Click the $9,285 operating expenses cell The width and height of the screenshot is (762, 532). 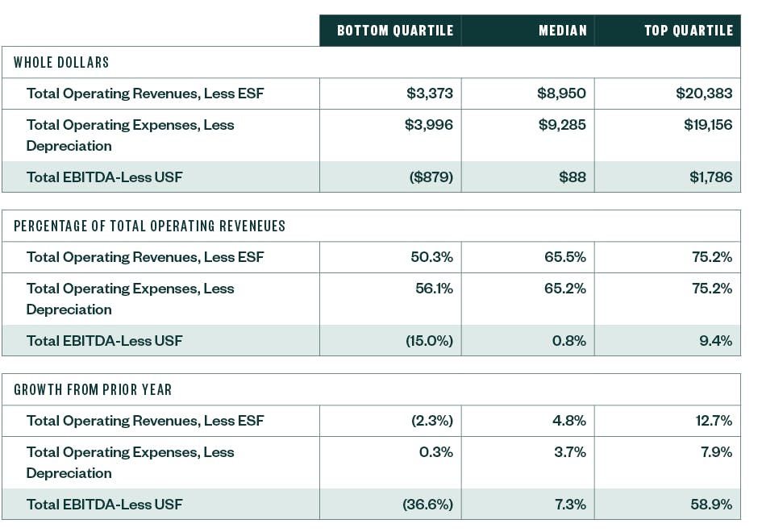[x=561, y=125]
